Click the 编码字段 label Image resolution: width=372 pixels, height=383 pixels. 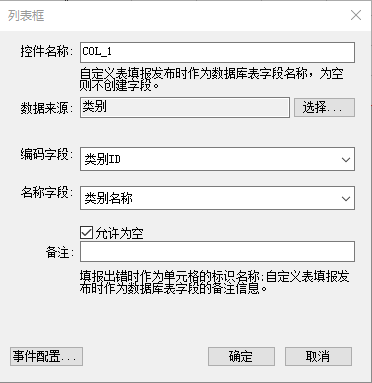(x=46, y=154)
